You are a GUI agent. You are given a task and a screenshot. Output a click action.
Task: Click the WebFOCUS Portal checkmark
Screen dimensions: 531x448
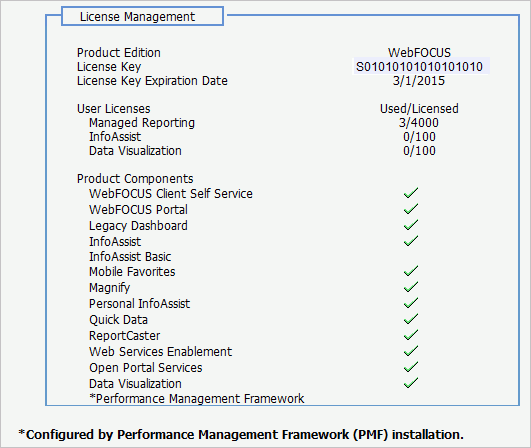click(411, 209)
